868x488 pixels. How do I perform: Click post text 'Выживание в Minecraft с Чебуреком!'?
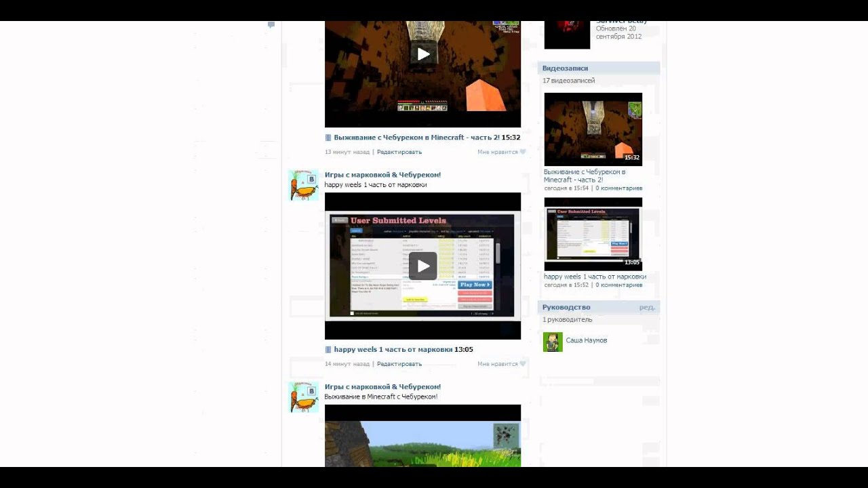(381, 396)
